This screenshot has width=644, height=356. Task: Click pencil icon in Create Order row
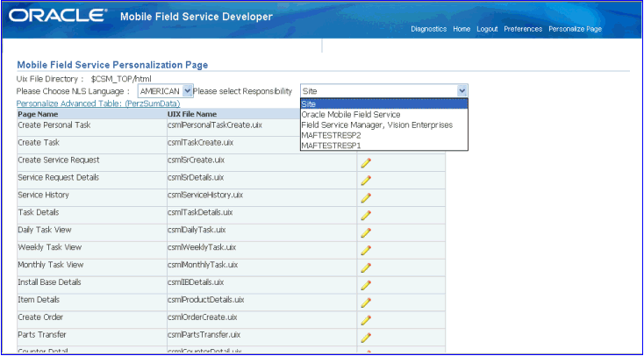[x=366, y=320]
